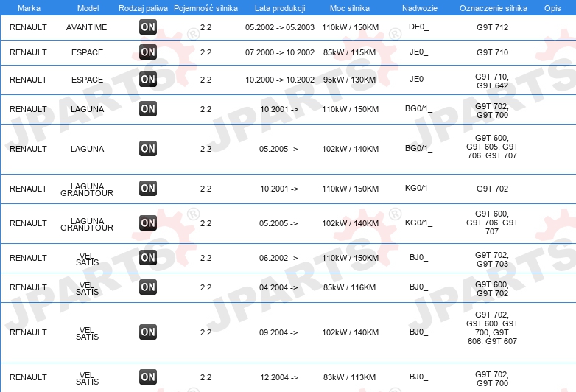Image resolution: width=576 pixels, height=392 pixels.
Task: Select body code BG0/1_ in LAGUNA 05.2005 row
Action: 419,148
